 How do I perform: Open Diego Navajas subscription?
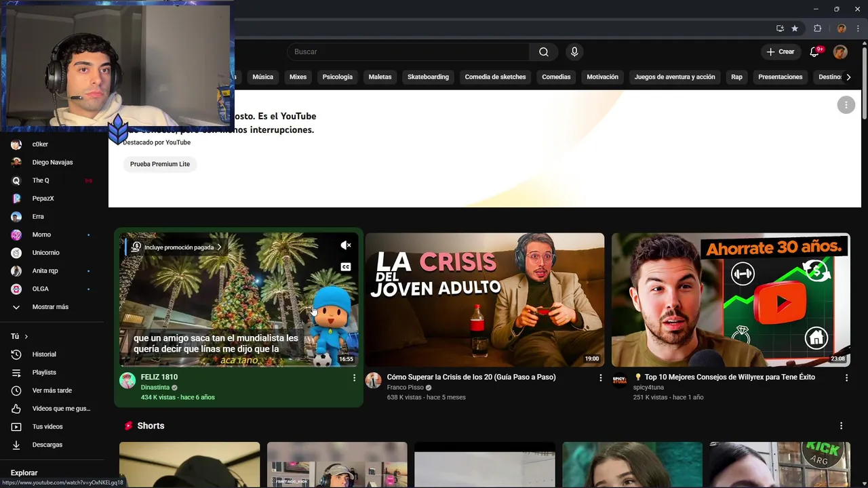click(53, 162)
